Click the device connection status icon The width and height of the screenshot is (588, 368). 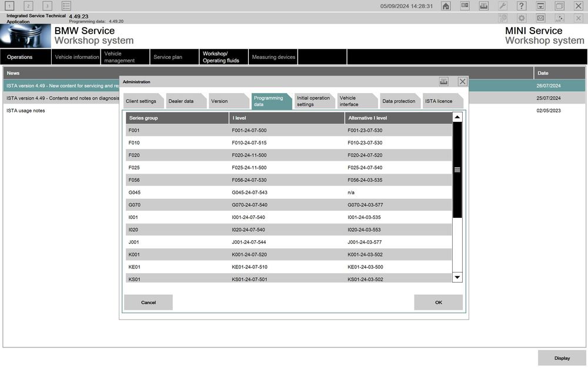[x=559, y=18]
